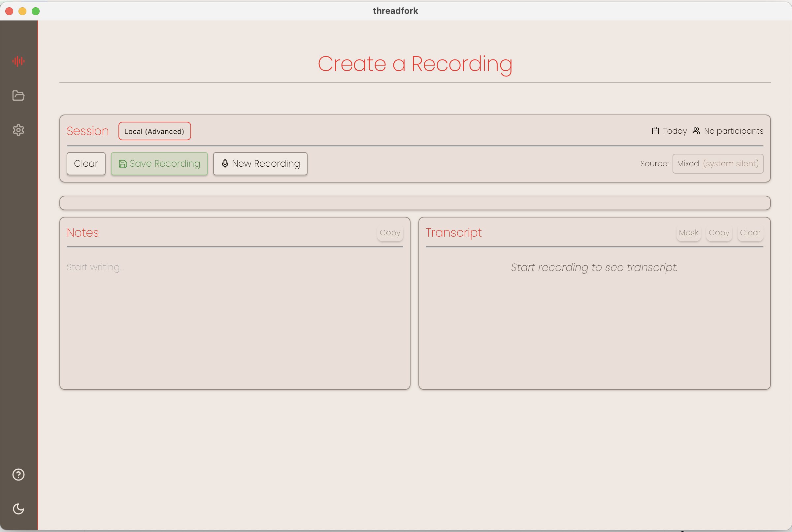Clear the transcript
792x532 pixels.
tap(750, 232)
